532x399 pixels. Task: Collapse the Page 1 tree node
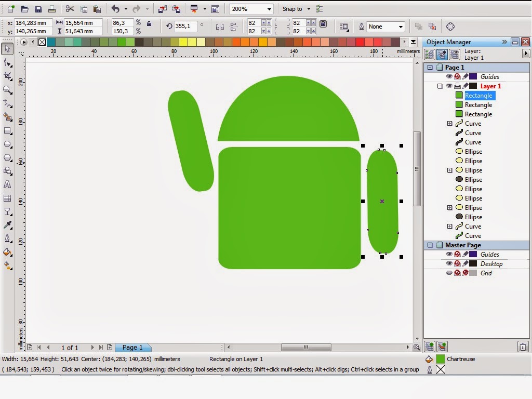click(431, 67)
